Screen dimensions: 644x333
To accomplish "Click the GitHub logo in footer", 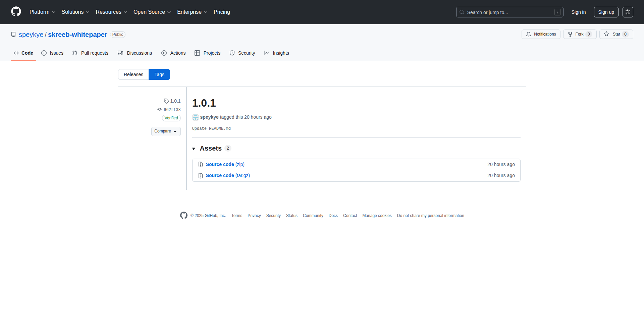I will point(184,215).
